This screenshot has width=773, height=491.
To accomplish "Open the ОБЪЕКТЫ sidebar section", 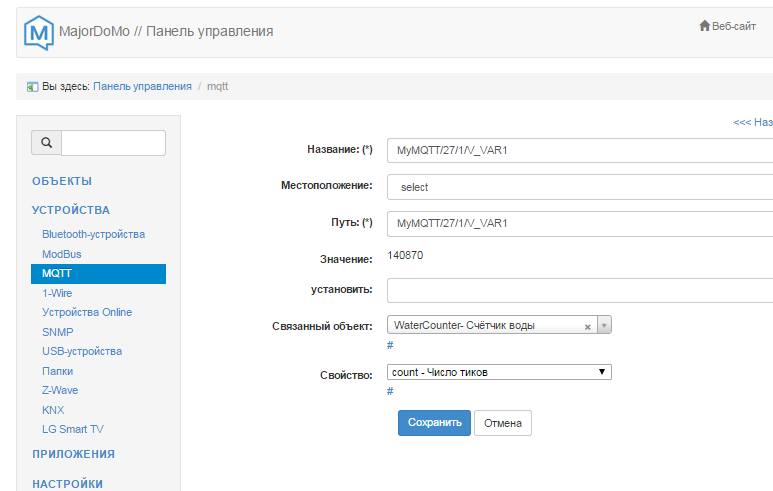I will point(62,181).
